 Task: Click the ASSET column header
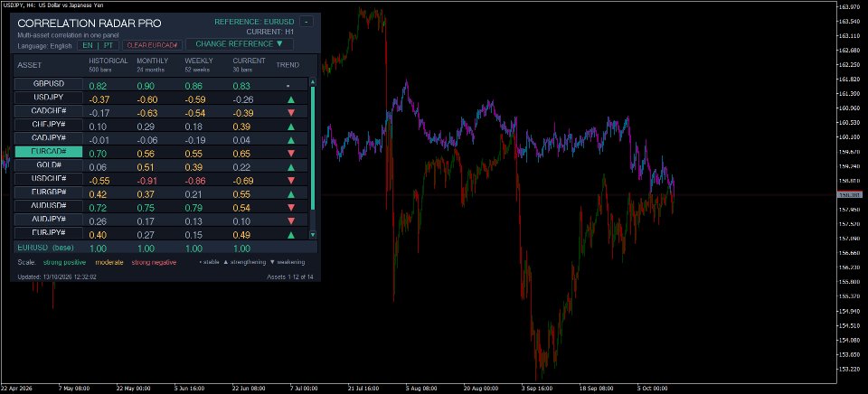coord(29,65)
